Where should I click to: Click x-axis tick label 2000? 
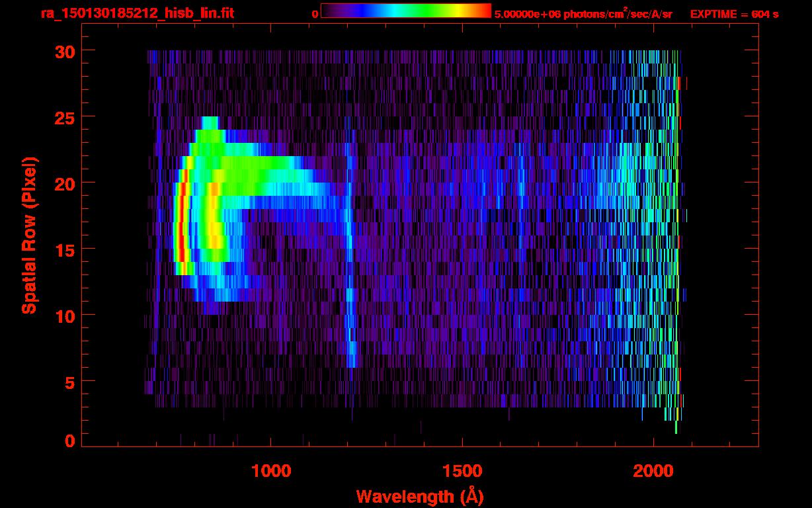coord(653,471)
